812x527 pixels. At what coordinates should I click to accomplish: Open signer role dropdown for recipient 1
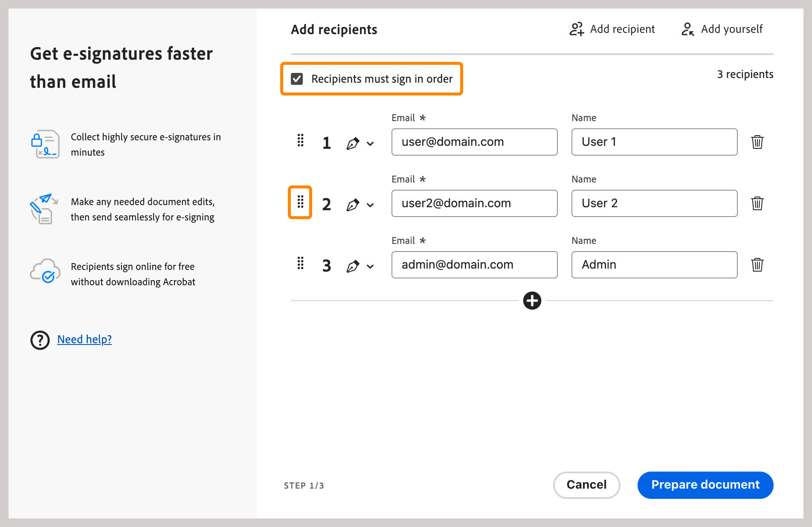point(360,143)
